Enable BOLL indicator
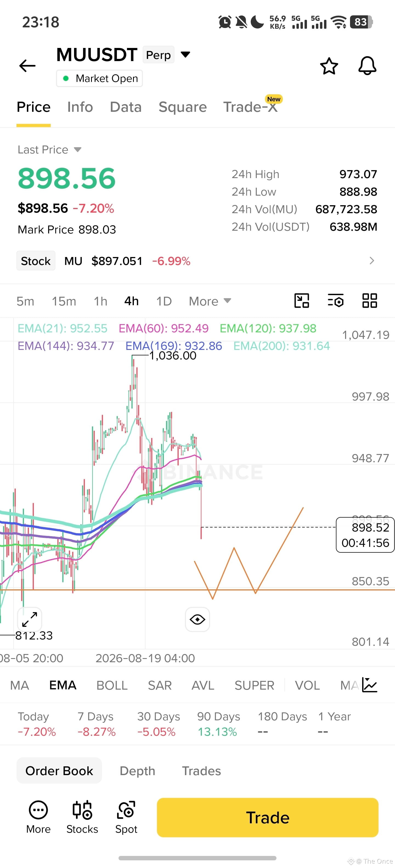This screenshot has height=868, width=395. [112, 685]
